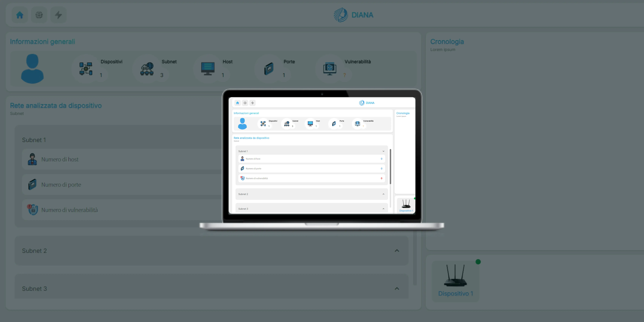The image size is (644, 322).
Task: Click globe icon on the laptop screen
Action: [245, 103]
